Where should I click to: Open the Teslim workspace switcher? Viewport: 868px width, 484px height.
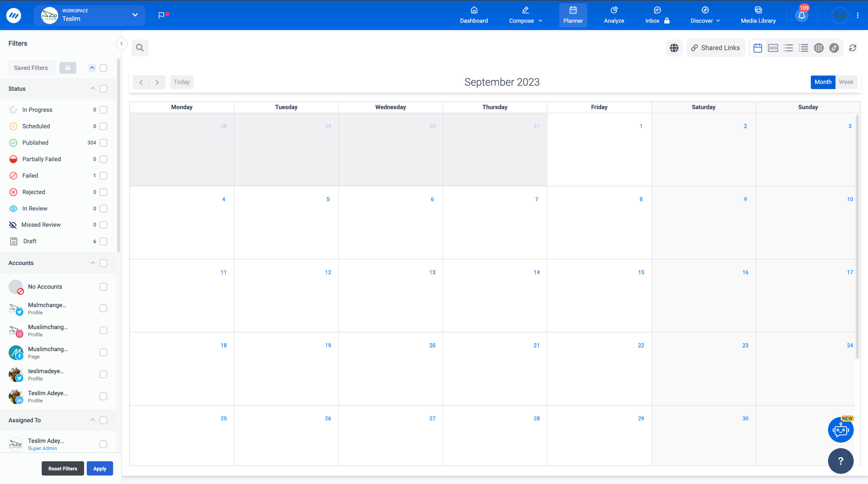point(90,15)
